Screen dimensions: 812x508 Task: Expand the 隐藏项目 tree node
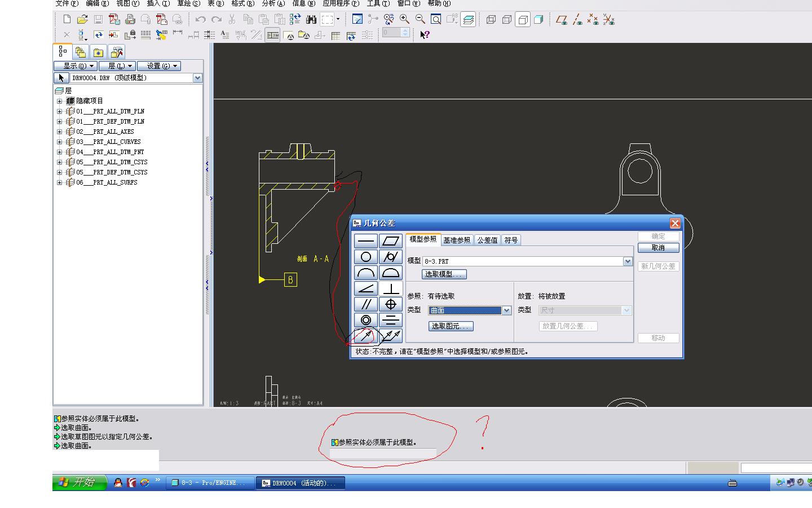click(x=59, y=101)
